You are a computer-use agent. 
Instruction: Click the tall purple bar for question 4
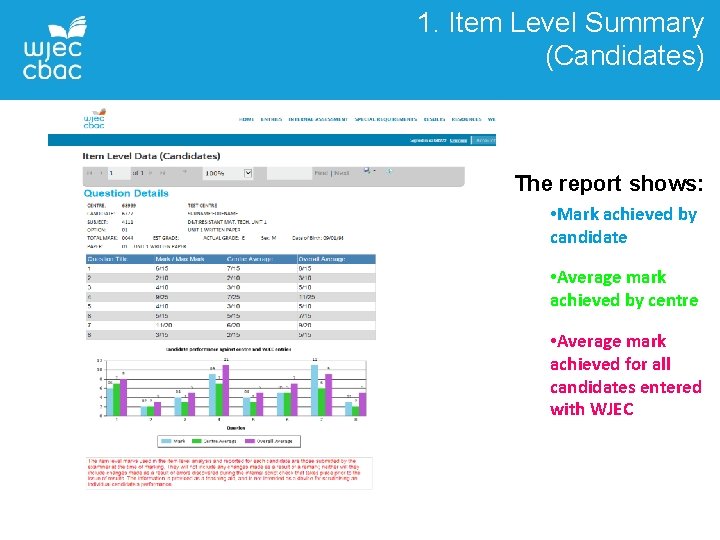pos(226,390)
